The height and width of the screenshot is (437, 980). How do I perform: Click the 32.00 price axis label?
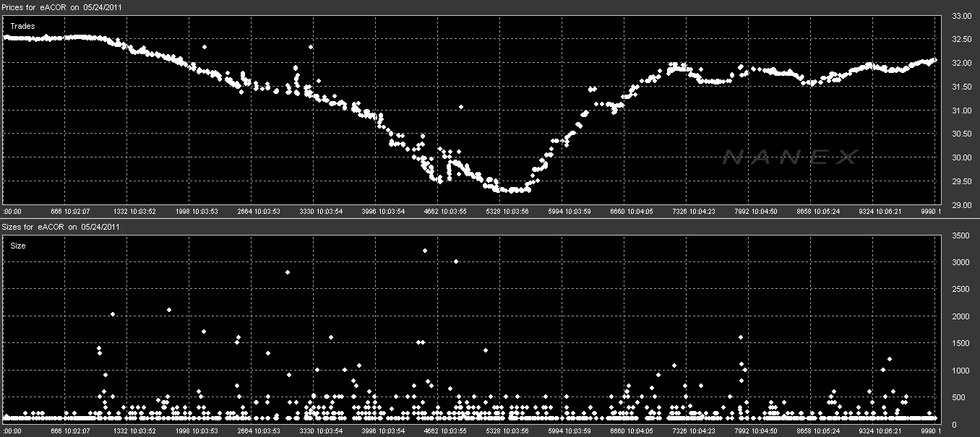pyautogui.click(x=960, y=64)
